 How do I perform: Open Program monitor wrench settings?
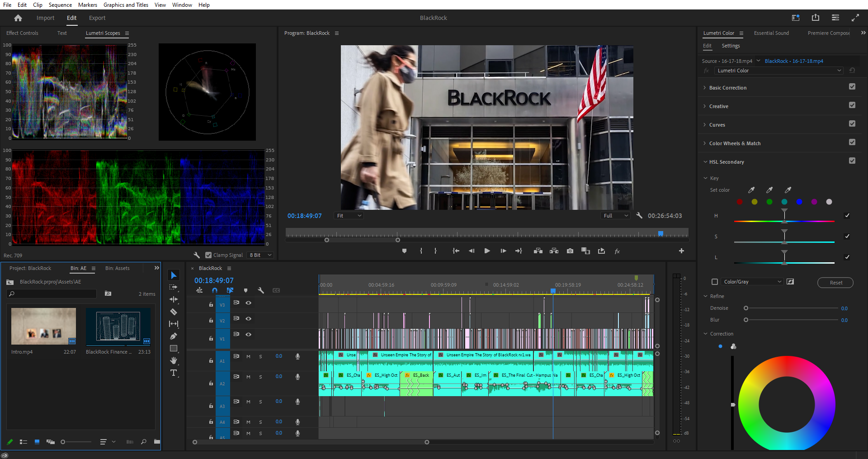[639, 216]
